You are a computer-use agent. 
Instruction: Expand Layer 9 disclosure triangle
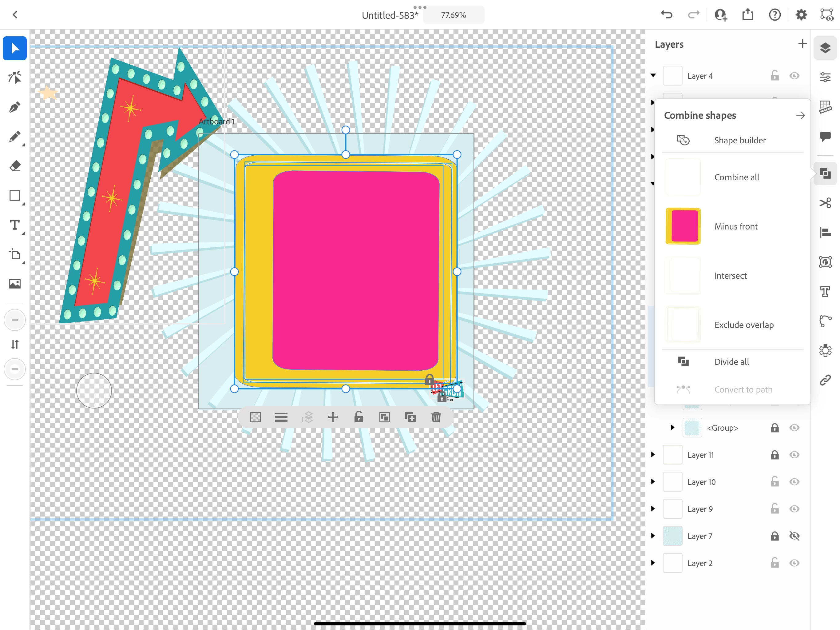[x=653, y=509]
